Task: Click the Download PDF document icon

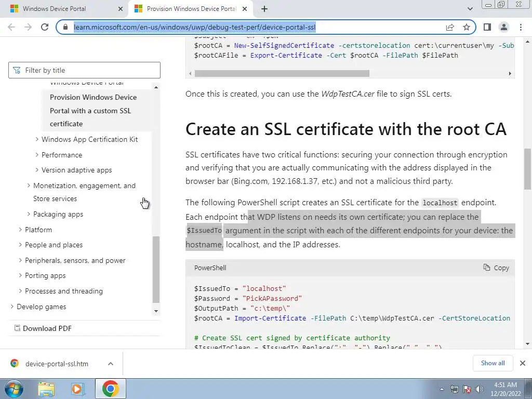Action: tap(17, 328)
